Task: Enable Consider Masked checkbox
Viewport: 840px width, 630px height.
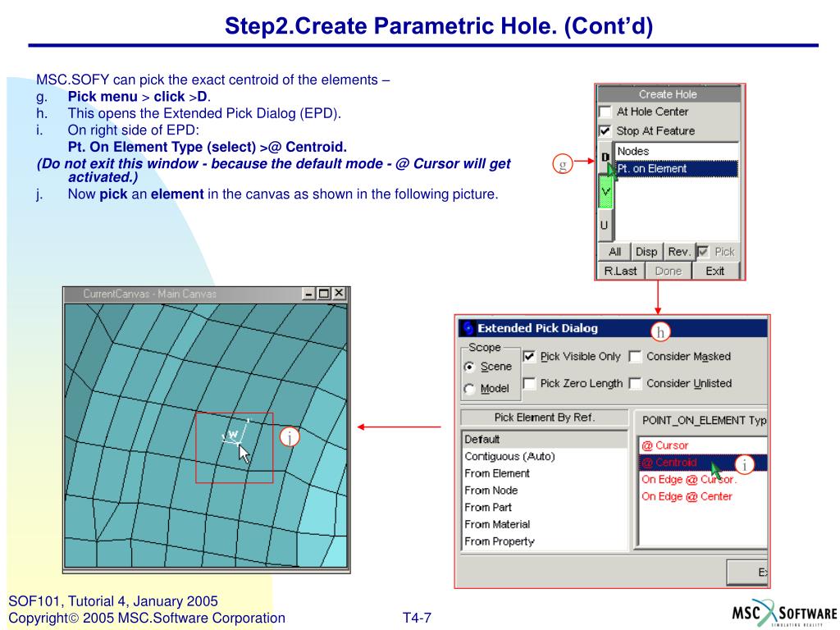Action: [635, 356]
